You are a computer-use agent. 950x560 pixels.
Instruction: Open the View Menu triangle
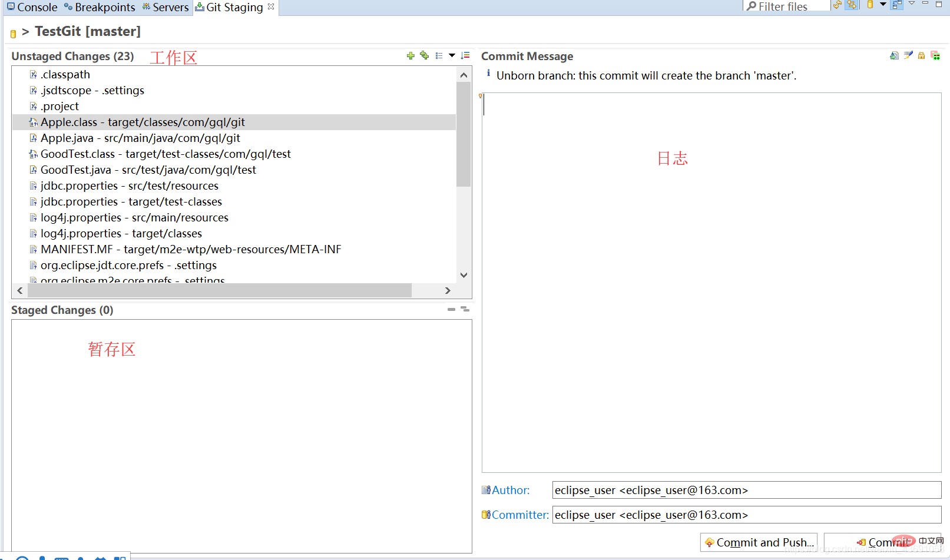tap(912, 4)
